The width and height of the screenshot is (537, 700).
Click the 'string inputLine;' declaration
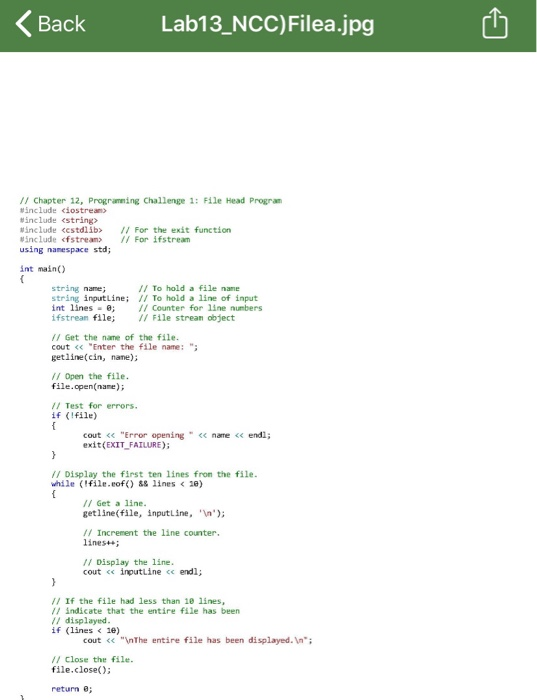(90, 298)
